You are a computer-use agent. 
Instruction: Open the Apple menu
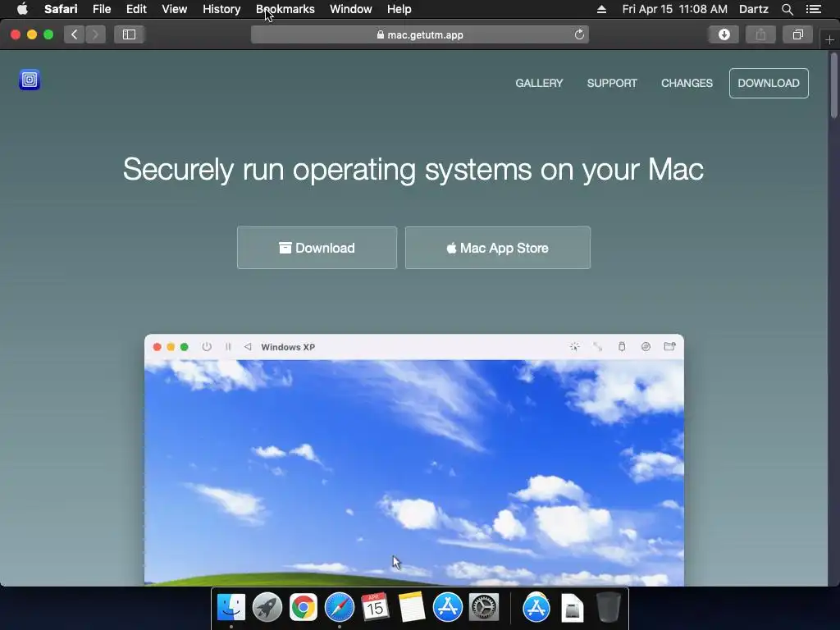pyautogui.click(x=22, y=9)
